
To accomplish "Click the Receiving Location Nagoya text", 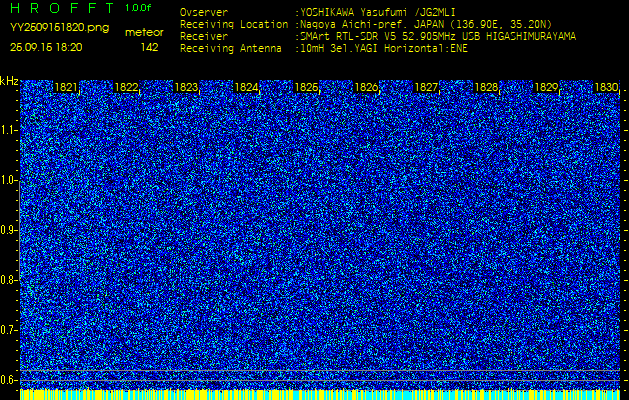I will [426, 24].
